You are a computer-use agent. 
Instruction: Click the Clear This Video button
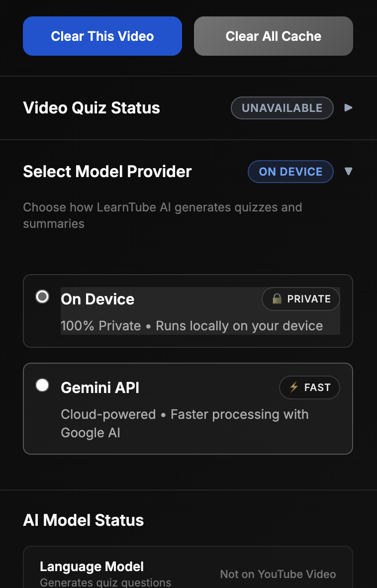(102, 36)
